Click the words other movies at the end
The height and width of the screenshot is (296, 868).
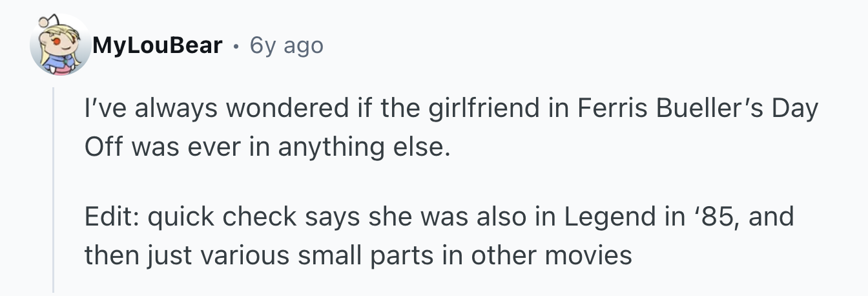[x=552, y=255]
